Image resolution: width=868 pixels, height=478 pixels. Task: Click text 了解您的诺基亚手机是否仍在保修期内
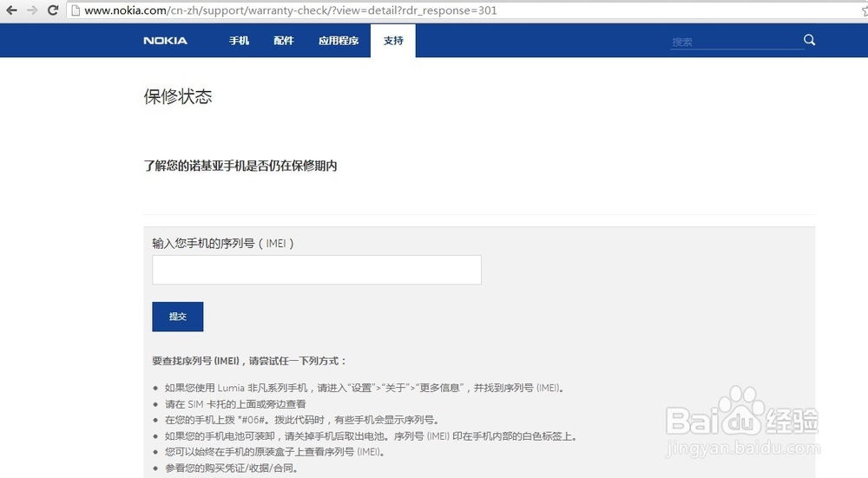coord(240,166)
